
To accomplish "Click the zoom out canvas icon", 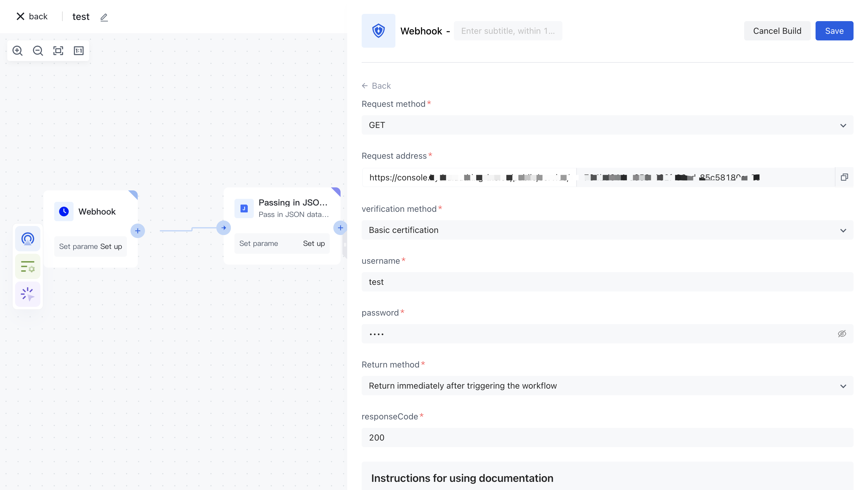I will click(38, 51).
